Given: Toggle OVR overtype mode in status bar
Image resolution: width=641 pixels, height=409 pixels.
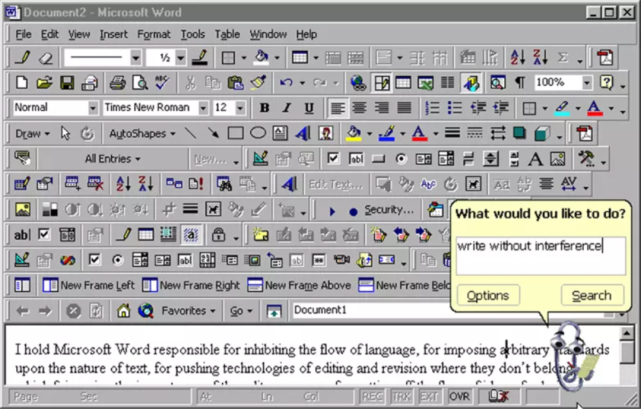Looking at the screenshot, I should (x=459, y=396).
